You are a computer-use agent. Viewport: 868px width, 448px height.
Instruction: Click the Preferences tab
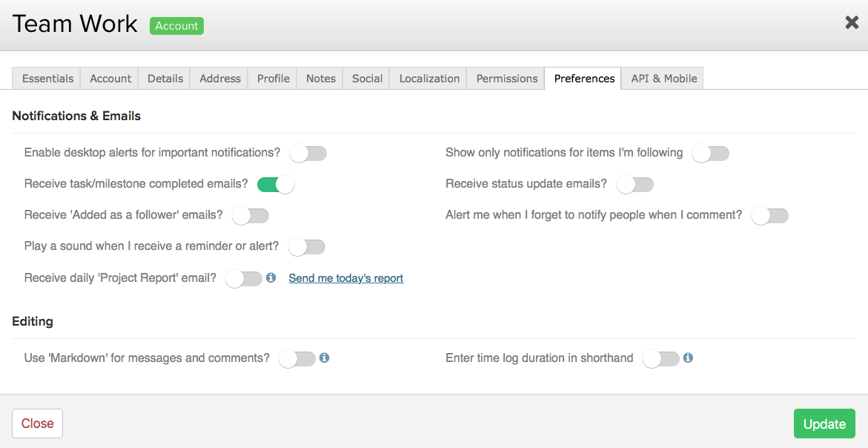point(584,79)
